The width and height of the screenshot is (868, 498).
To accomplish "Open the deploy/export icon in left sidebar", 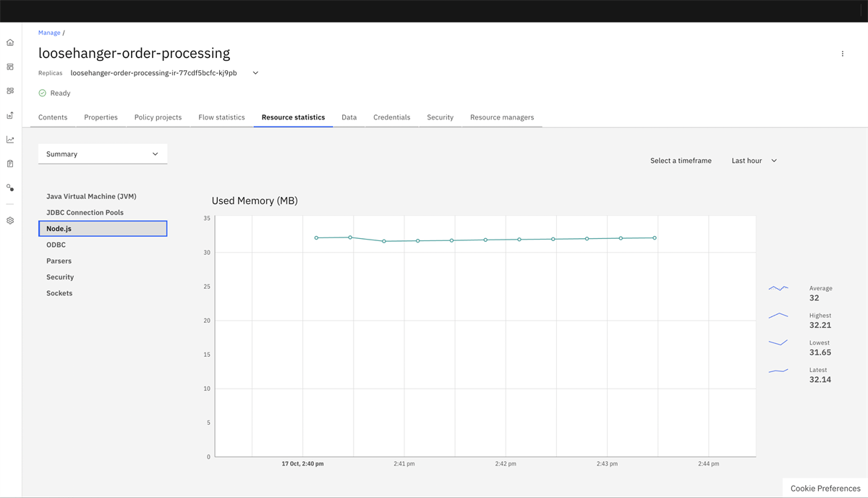I will pyautogui.click(x=9, y=115).
